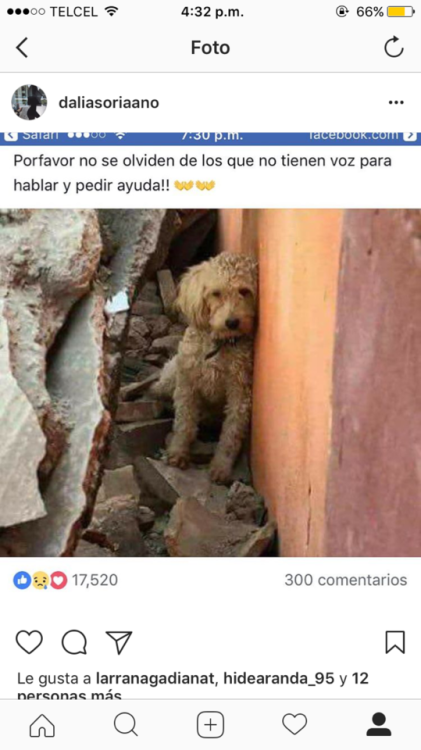Open the three-dot post options menu
Screen dimensions: 421x750
pos(396,102)
